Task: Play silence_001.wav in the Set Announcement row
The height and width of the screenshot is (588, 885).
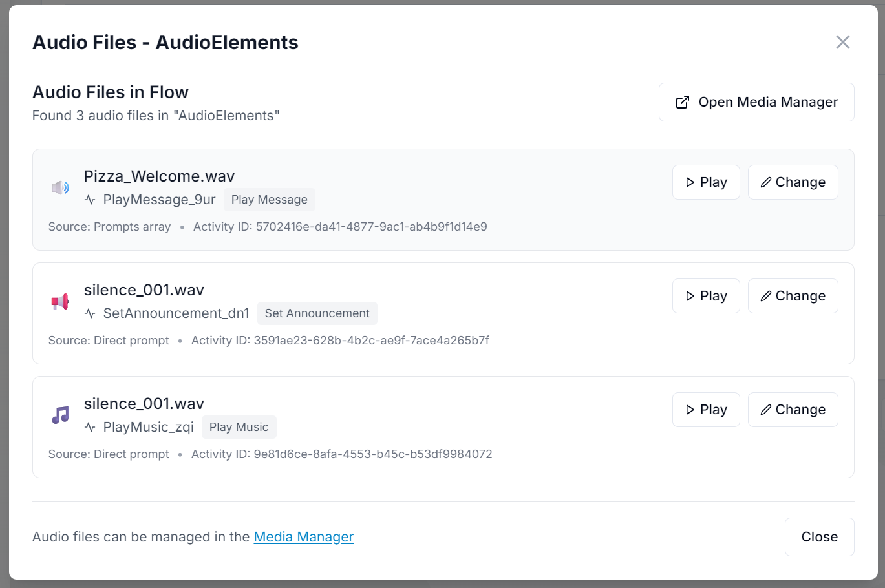Action: pyautogui.click(x=706, y=295)
